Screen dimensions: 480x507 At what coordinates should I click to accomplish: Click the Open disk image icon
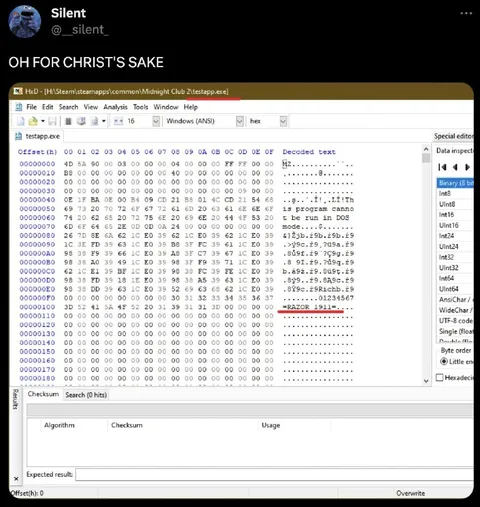[94, 121]
